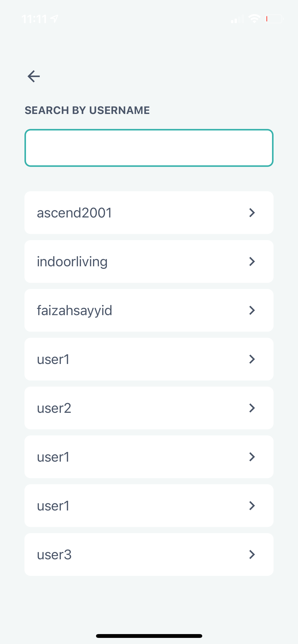
Task: Tap the arrow beside indoorliving
Action: click(x=252, y=261)
